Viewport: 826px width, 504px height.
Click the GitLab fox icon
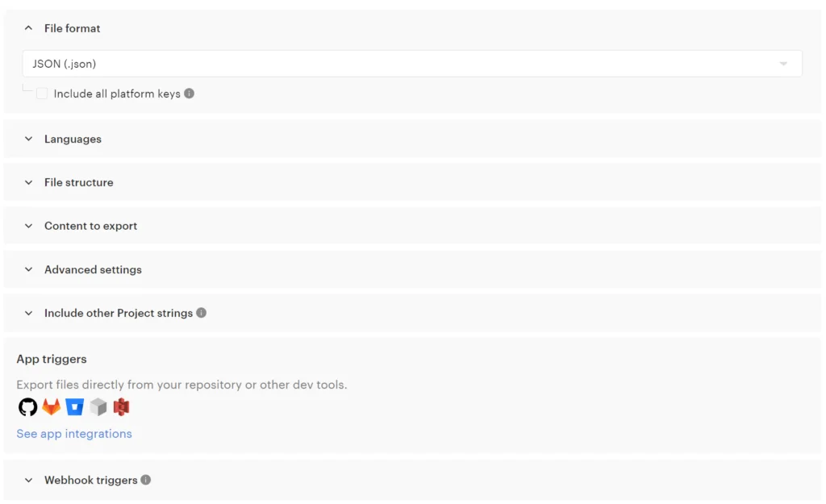click(52, 407)
